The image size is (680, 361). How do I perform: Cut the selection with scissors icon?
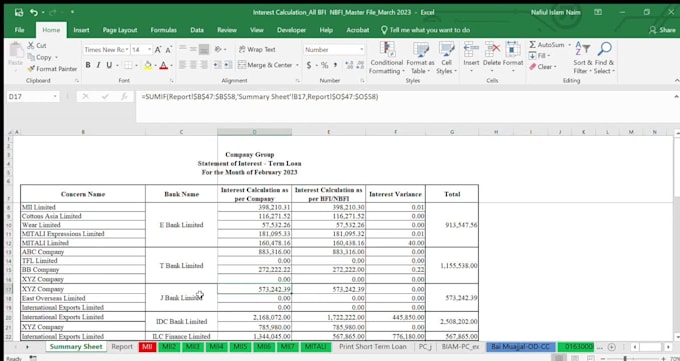pos(31,45)
